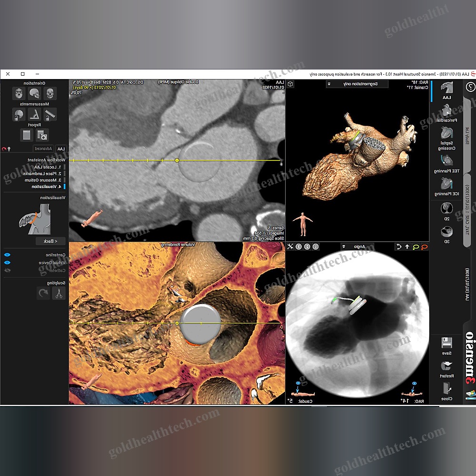Go to workflow step 2. Place Landmarks
Viewport: 476px width, 476px height.
pyautogui.click(x=42, y=174)
